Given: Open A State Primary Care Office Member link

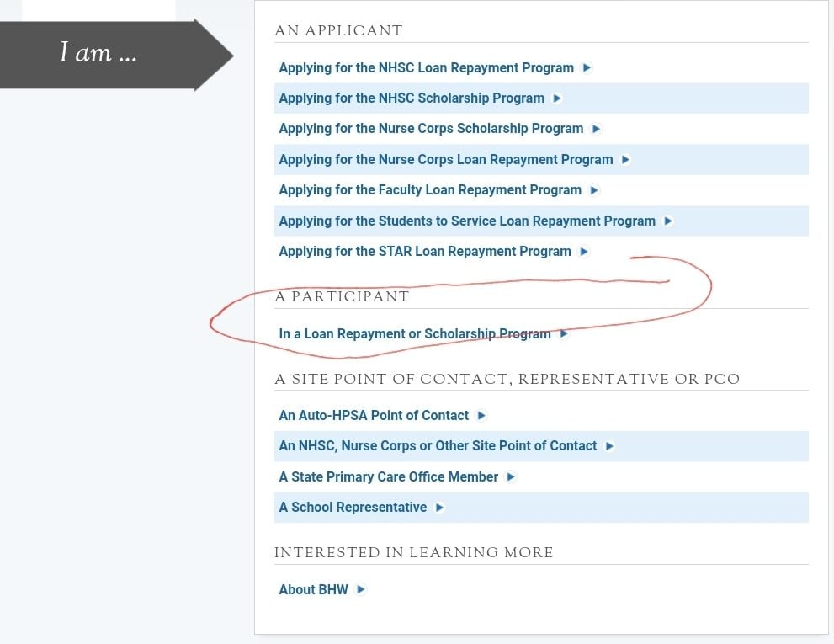Looking at the screenshot, I should [x=388, y=476].
